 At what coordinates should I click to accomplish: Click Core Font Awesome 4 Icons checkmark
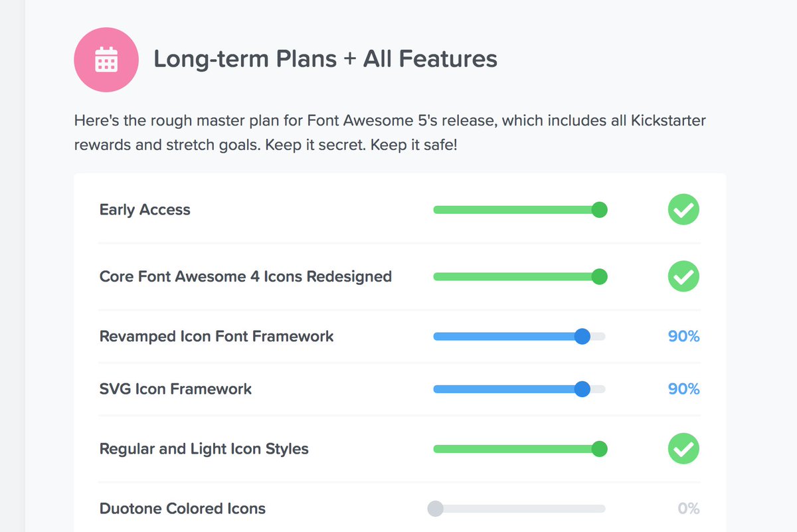(683, 276)
